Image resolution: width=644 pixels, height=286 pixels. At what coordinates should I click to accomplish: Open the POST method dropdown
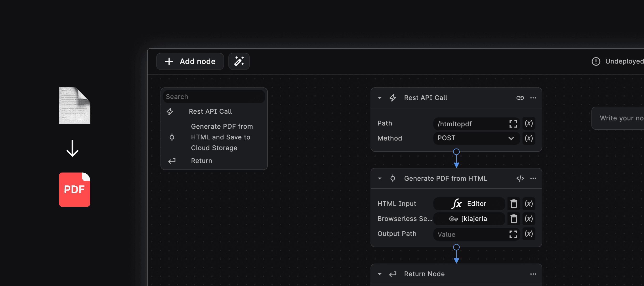click(476, 138)
